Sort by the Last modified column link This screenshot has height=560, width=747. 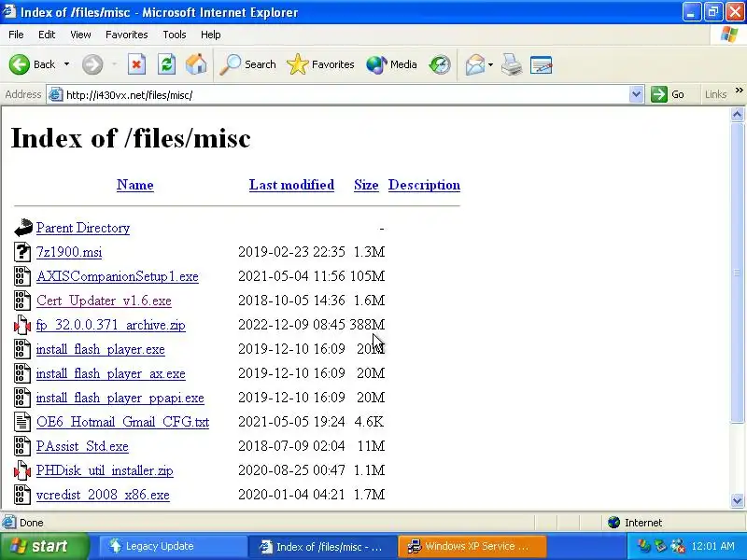[x=291, y=185]
